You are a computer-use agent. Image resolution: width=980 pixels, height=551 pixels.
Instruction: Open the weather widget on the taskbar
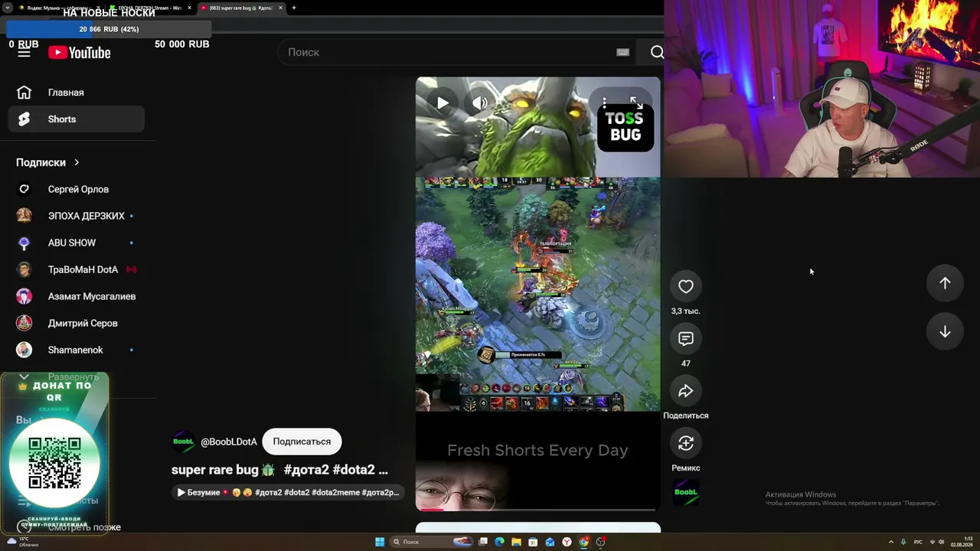click(21, 542)
